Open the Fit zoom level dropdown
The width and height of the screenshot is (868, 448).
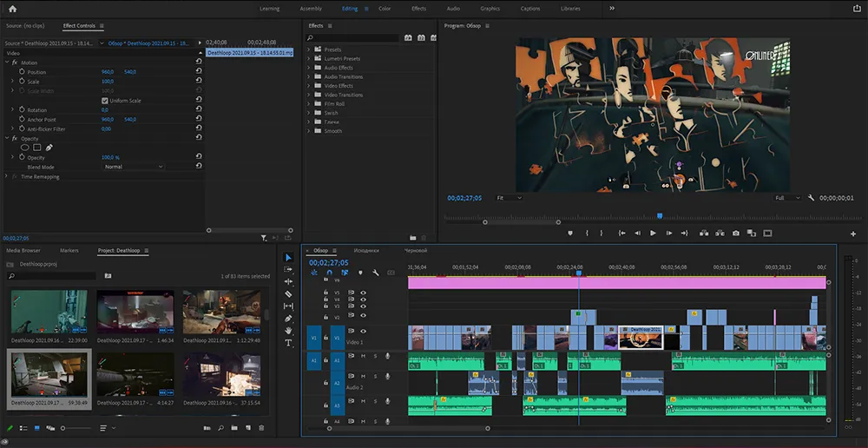[509, 198]
